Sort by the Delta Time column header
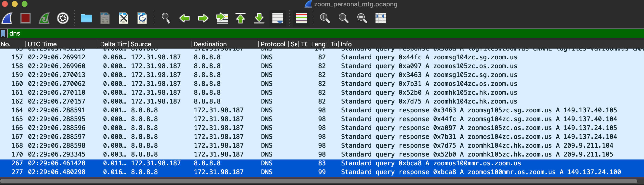 coord(113,44)
